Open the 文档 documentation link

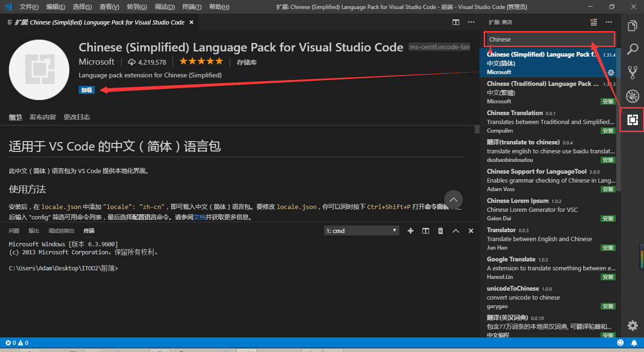pos(200,217)
